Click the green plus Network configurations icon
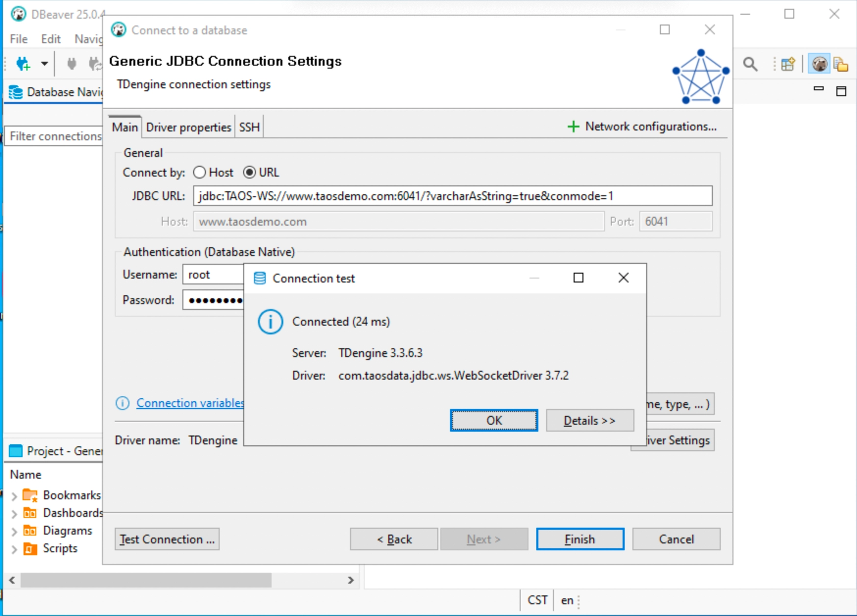The width and height of the screenshot is (857, 616). (x=573, y=127)
